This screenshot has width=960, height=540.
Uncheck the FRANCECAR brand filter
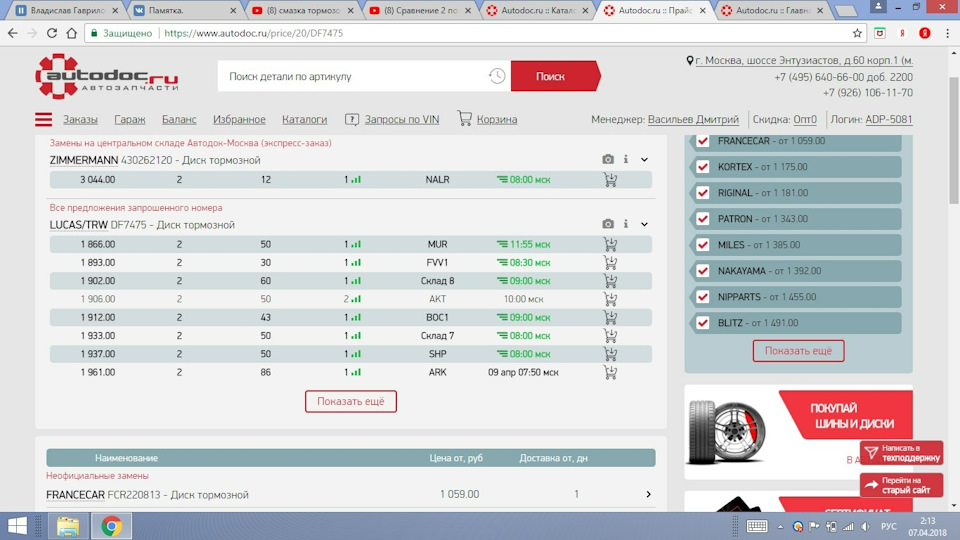[703, 141]
